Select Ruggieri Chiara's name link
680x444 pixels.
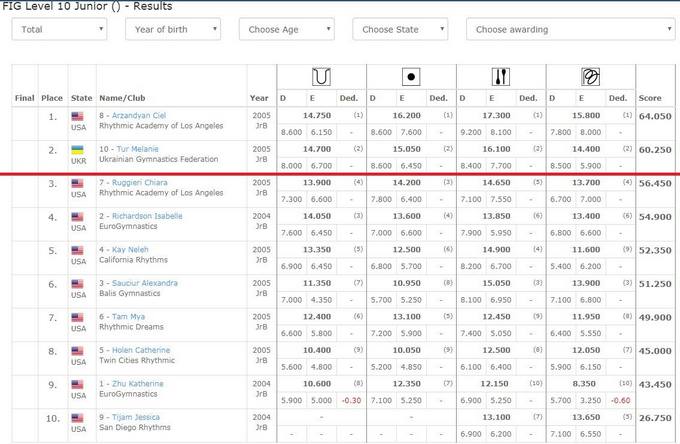tap(144, 183)
